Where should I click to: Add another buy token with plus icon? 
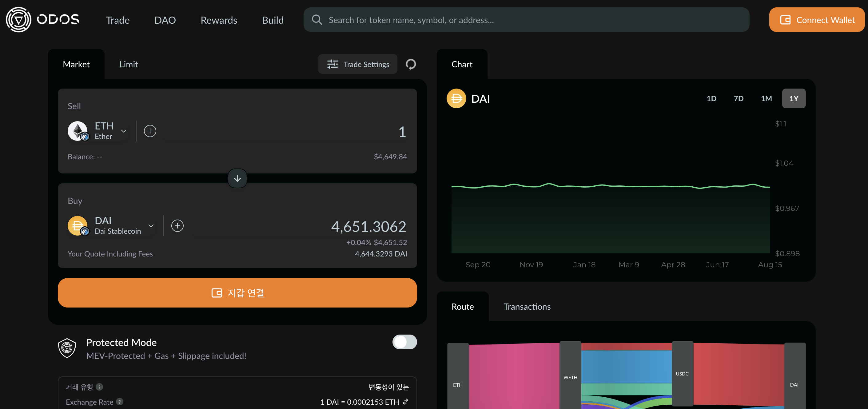pyautogui.click(x=177, y=226)
